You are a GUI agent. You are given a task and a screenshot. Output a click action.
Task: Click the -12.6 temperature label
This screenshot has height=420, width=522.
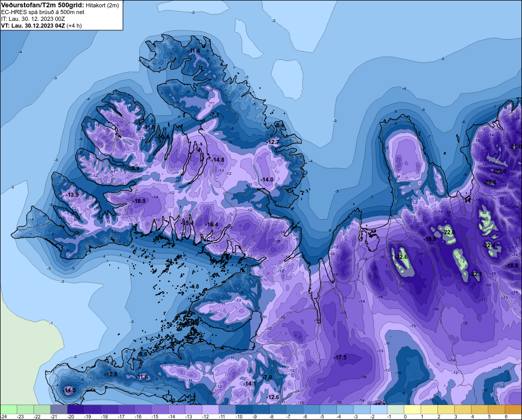[x=273, y=397]
